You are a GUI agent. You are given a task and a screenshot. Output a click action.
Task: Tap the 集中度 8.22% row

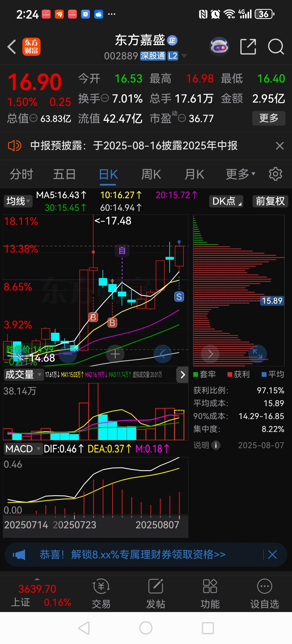coord(239,429)
